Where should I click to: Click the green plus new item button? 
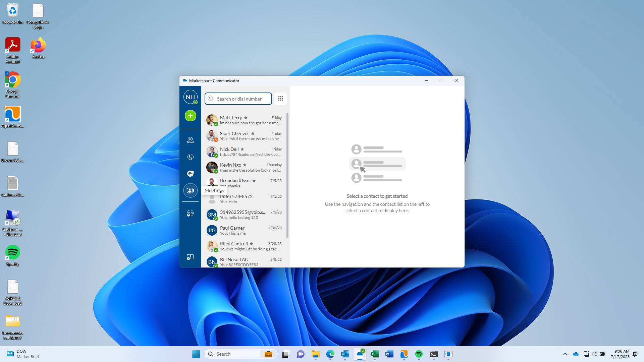190,116
